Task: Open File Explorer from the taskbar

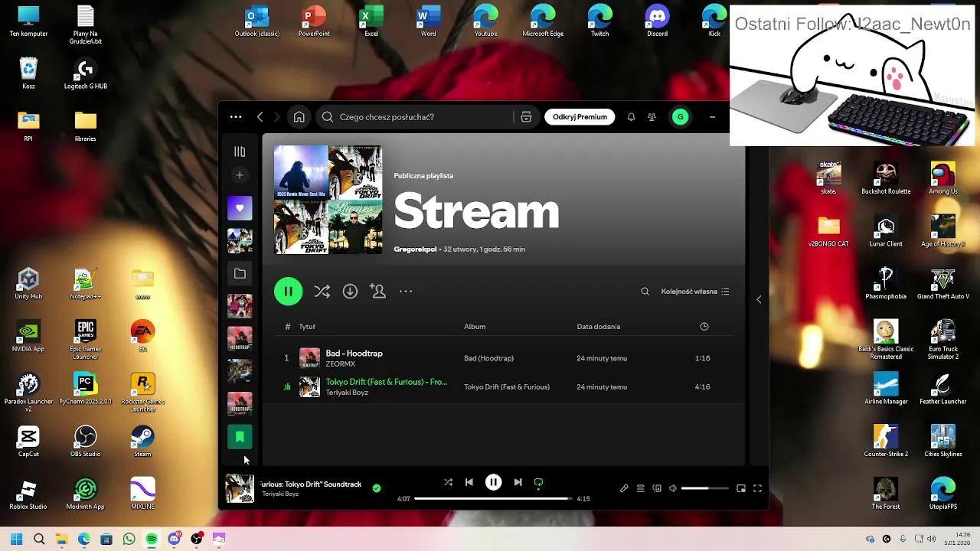Action: [x=61, y=540]
